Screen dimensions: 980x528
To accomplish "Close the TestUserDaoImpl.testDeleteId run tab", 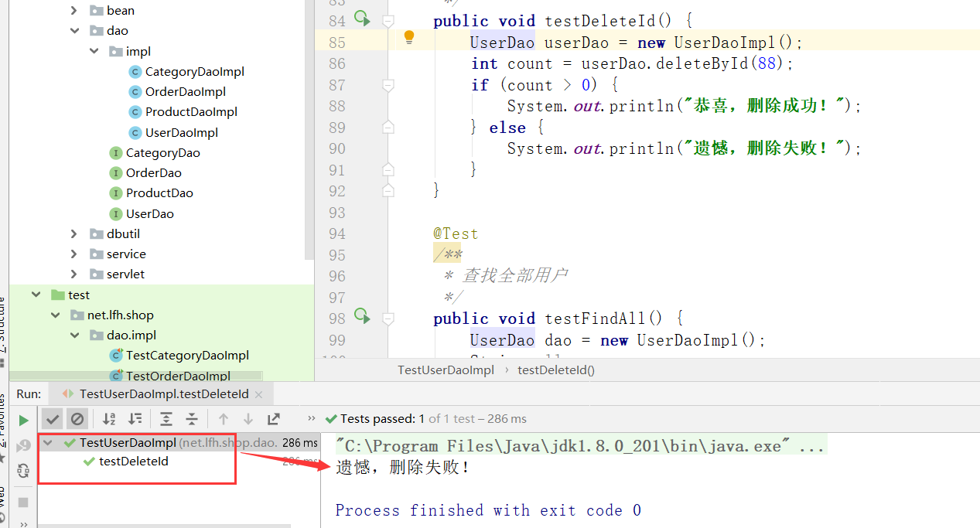I will tap(258, 394).
